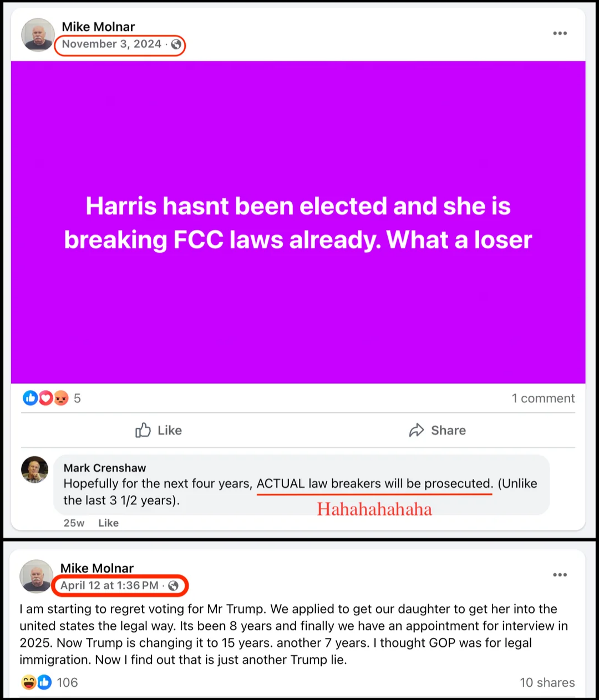Open the three-dot menu on the April 12 post
Viewport: 599px width, 700px height.
560,575
